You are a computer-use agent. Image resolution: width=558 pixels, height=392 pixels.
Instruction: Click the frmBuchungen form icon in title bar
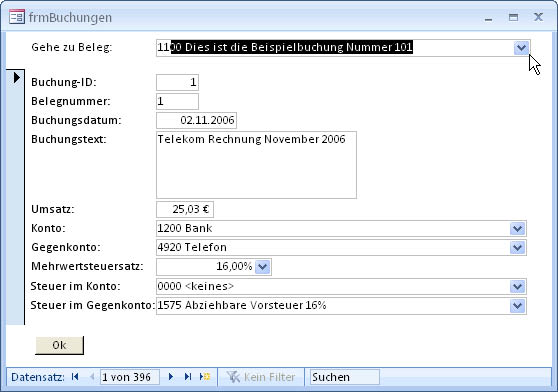point(17,17)
